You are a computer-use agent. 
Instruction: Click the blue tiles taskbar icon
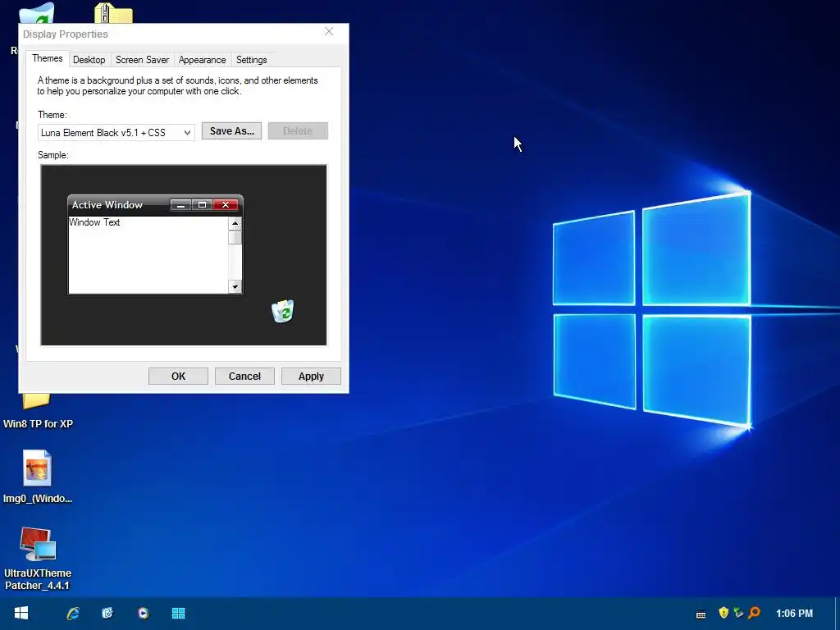click(178, 613)
